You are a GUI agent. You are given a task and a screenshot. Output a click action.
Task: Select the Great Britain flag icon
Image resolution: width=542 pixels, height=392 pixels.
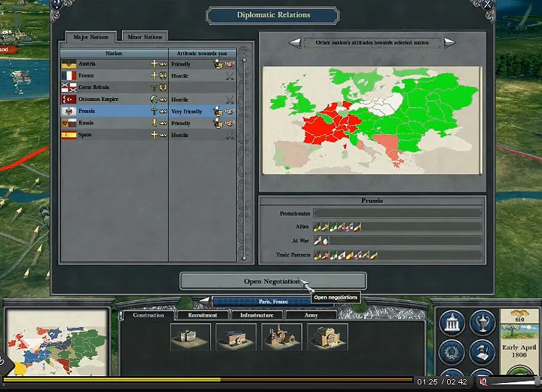69,87
